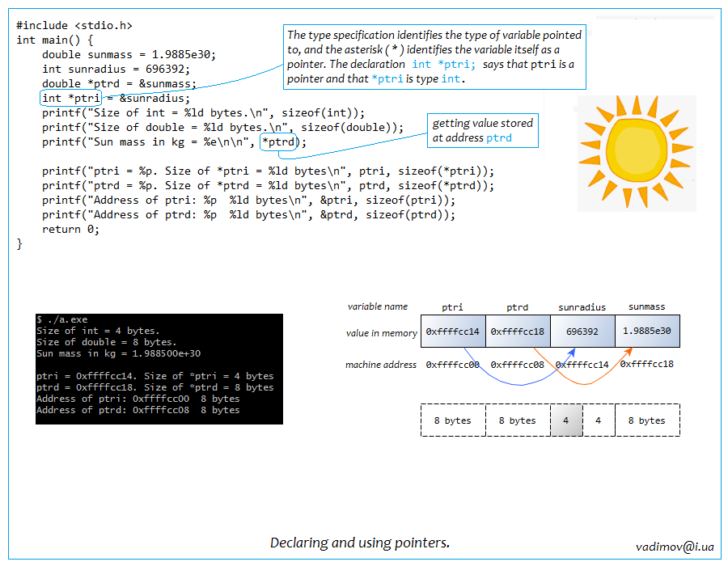Click the 'getting value stored at address ptrd' note

tap(483, 130)
